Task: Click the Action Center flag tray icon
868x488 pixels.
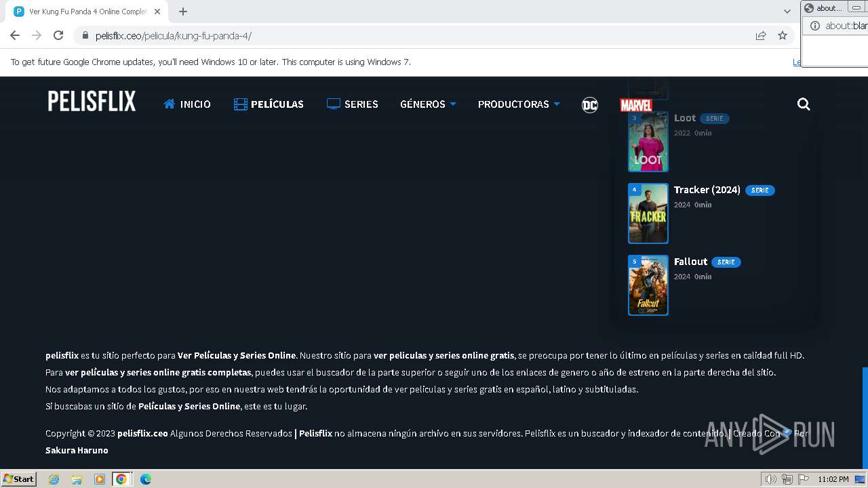Action: (804, 479)
